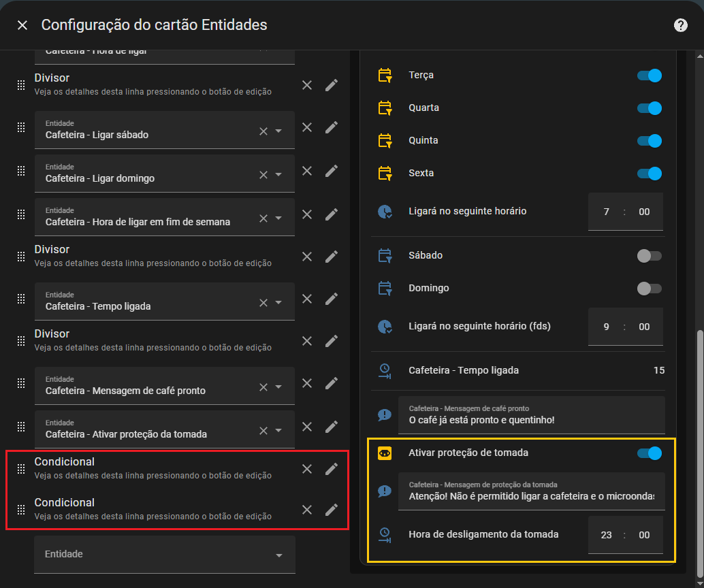Click the Ativar proteção de tomada icon
This screenshot has height=588, width=704.
tap(385, 453)
